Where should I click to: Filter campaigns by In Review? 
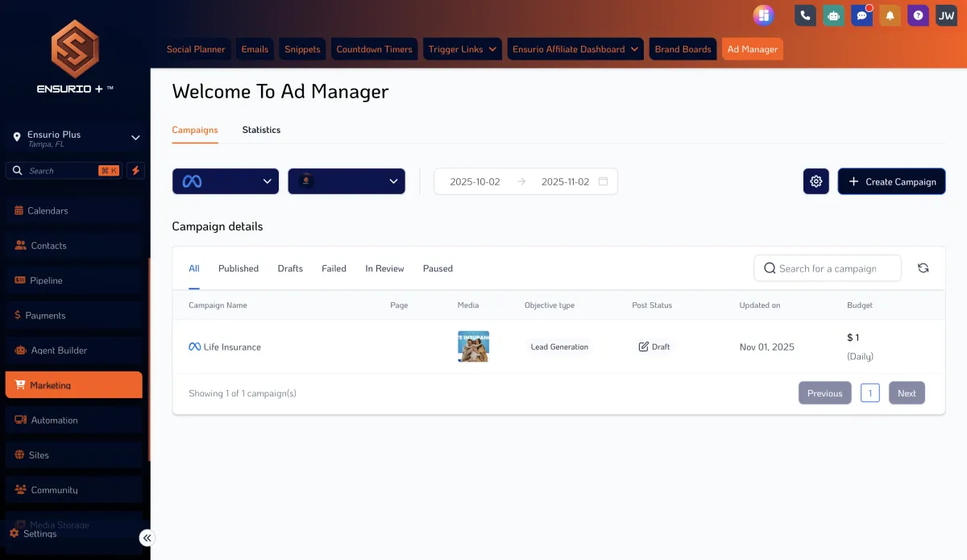click(x=384, y=268)
